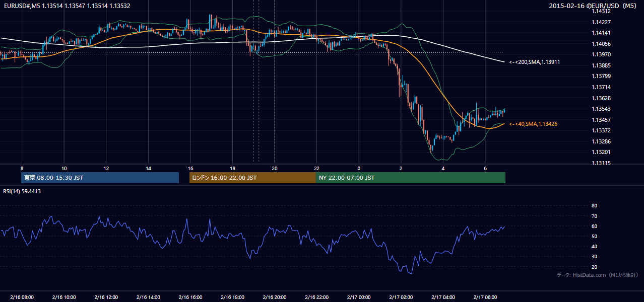Click price axis label 1.13372

[x=601, y=130]
